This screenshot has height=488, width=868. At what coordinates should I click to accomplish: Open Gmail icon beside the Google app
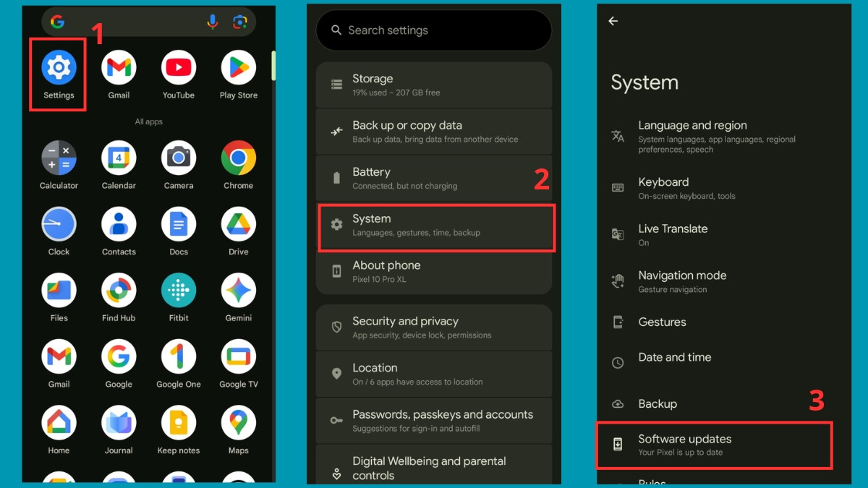(59, 357)
